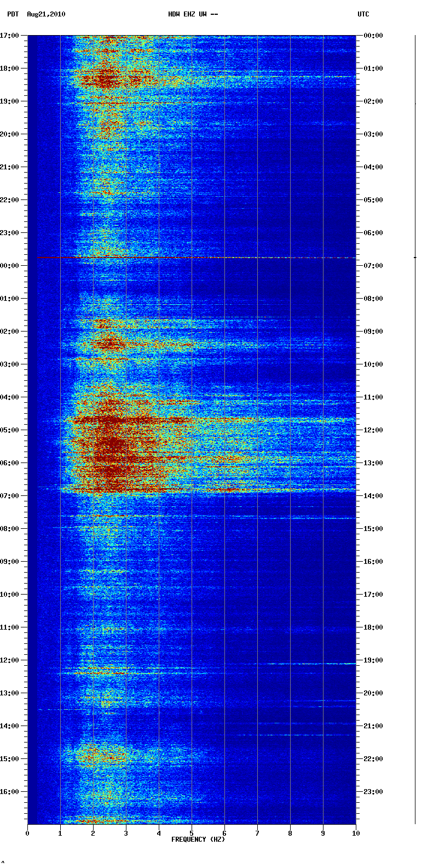Click 07:00 on the UTC time axis
The height and width of the screenshot is (868, 439).
pos(373,266)
